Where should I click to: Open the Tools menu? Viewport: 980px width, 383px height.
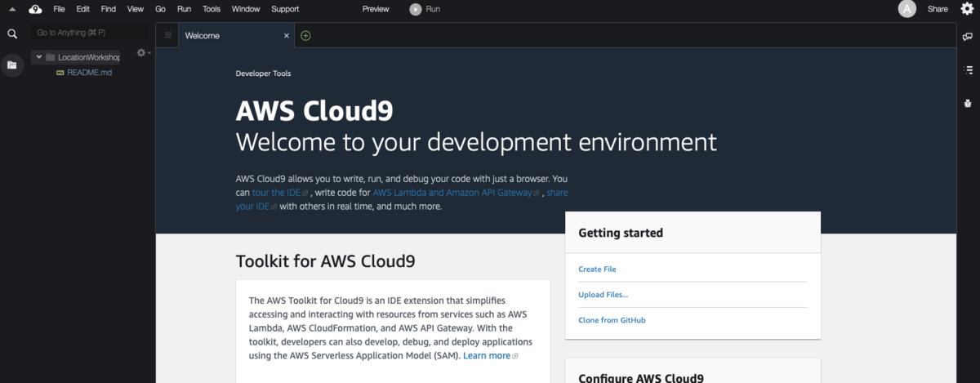pyautogui.click(x=212, y=9)
